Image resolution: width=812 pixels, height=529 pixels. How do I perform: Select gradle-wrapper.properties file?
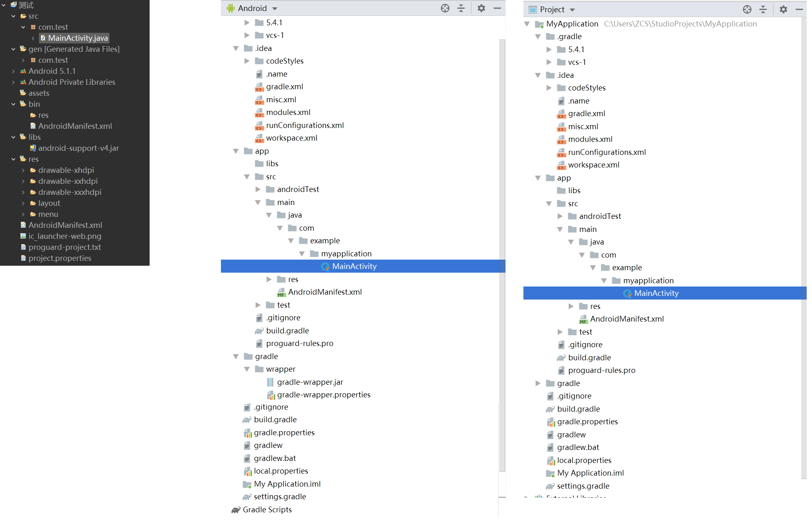tap(318, 395)
